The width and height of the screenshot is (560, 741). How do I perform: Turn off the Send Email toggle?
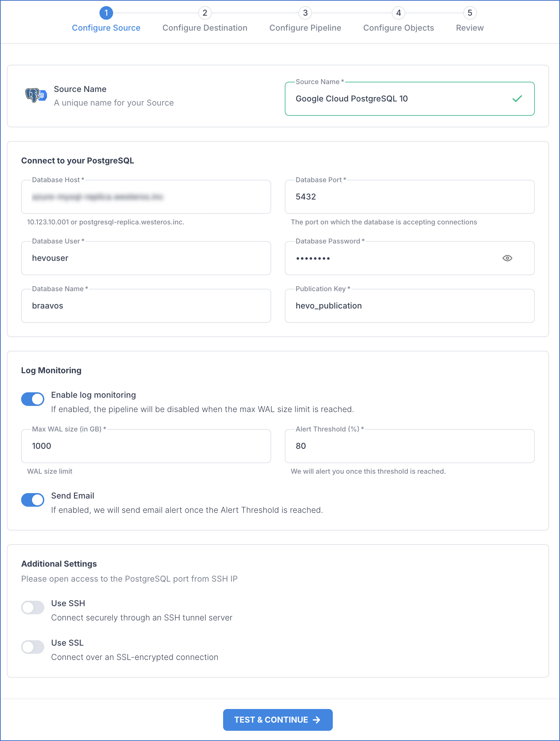click(33, 500)
